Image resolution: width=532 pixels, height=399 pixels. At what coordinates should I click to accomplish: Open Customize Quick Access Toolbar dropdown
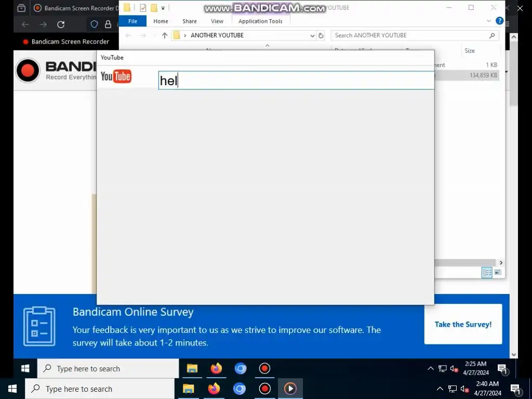pos(163,8)
